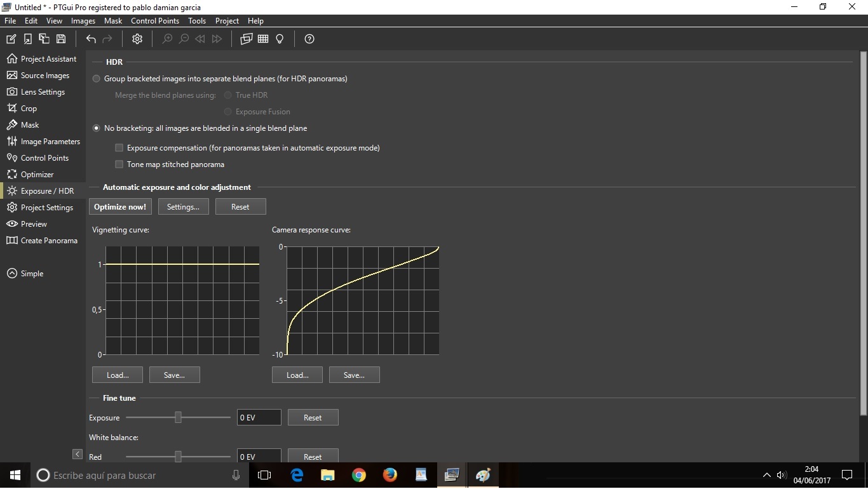Image resolution: width=868 pixels, height=489 pixels.
Task: Enable Tone map stitched panorama checkbox
Action: coord(119,164)
